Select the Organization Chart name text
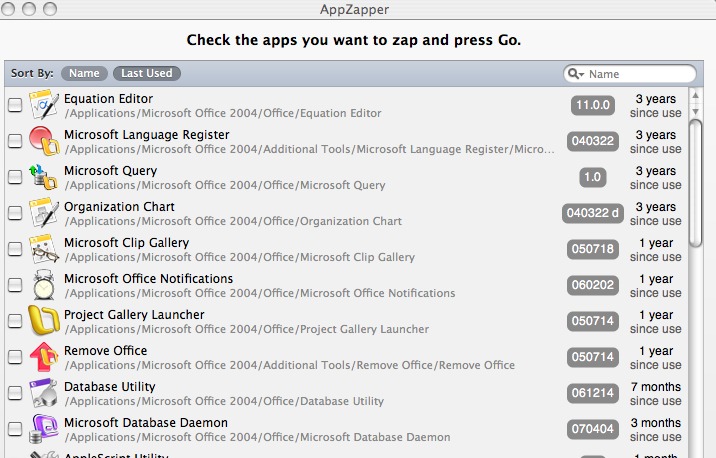This screenshot has height=458, width=716. tap(119, 207)
